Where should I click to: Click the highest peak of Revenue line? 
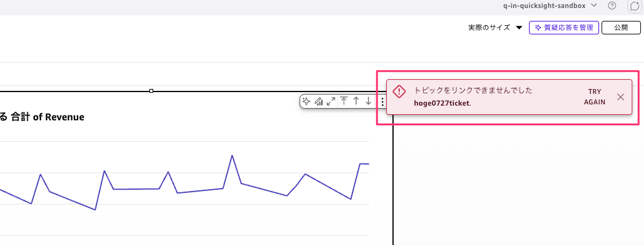coord(232,156)
